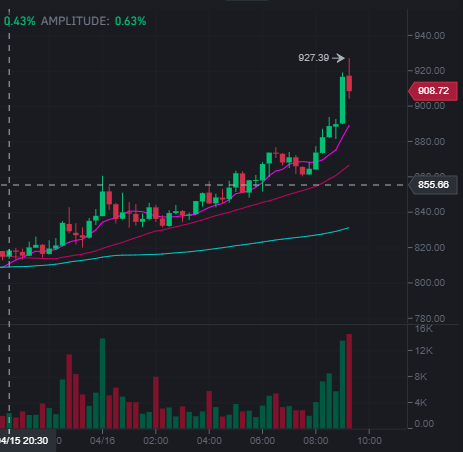This screenshot has height=452, width=463.
Task: Click the 855.66 crosshair price tag
Action: pos(433,185)
